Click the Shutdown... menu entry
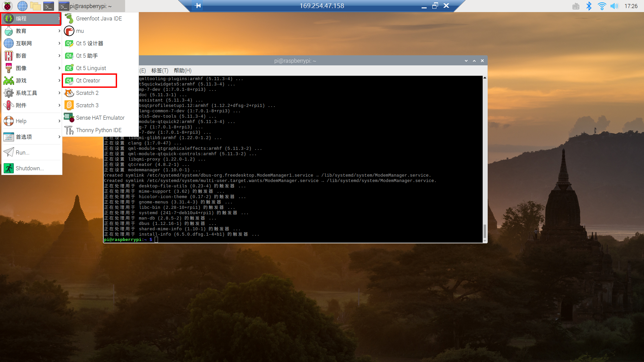 point(30,168)
